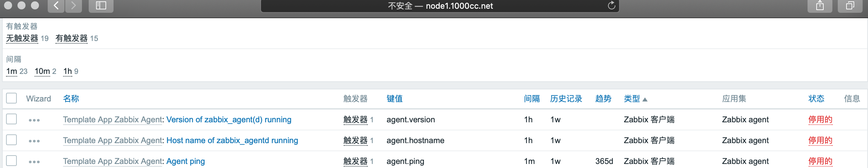Click the node1.1000cc.net address bar
Viewport: 868px width, 168px height.
tap(440, 6)
